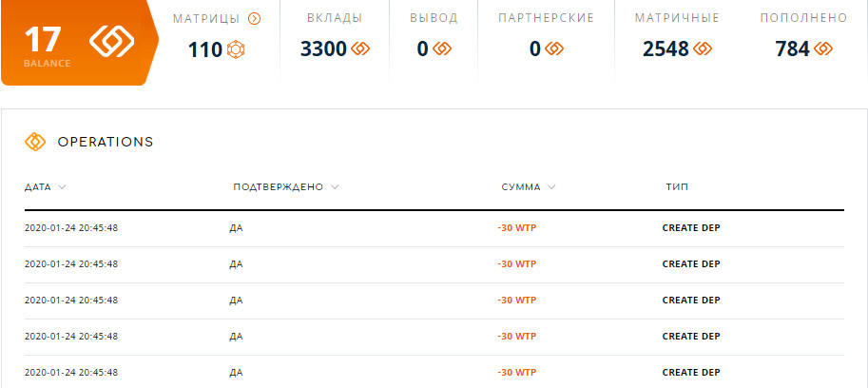Image resolution: width=868 pixels, height=388 pixels.
Task: Click the coin icon beside 784
Action: [x=823, y=49]
